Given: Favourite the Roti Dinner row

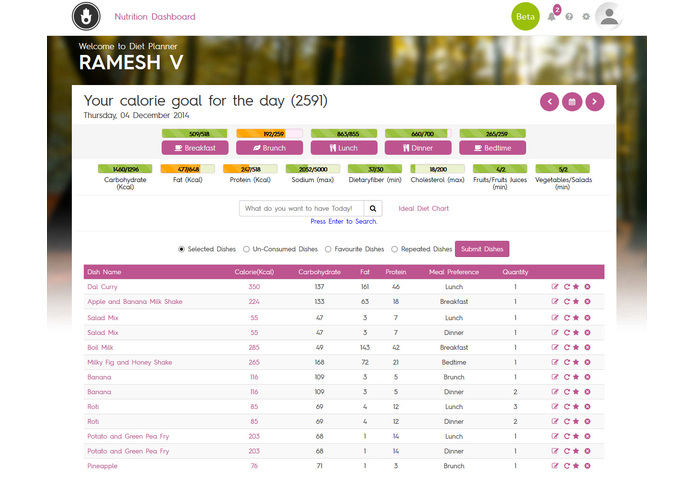Looking at the screenshot, I should coord(576,421).
